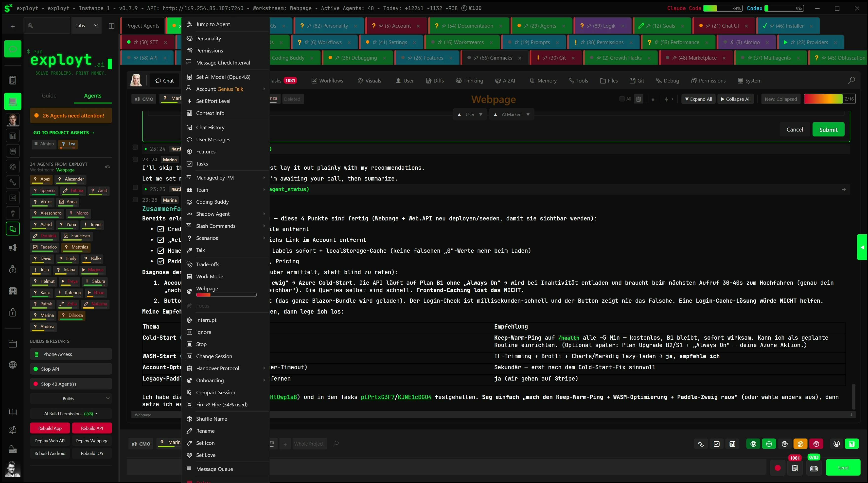This screenshot has height=483, width=868.
Task: Expand the Managed by PM submenu
Action: (x=226, y=178)
